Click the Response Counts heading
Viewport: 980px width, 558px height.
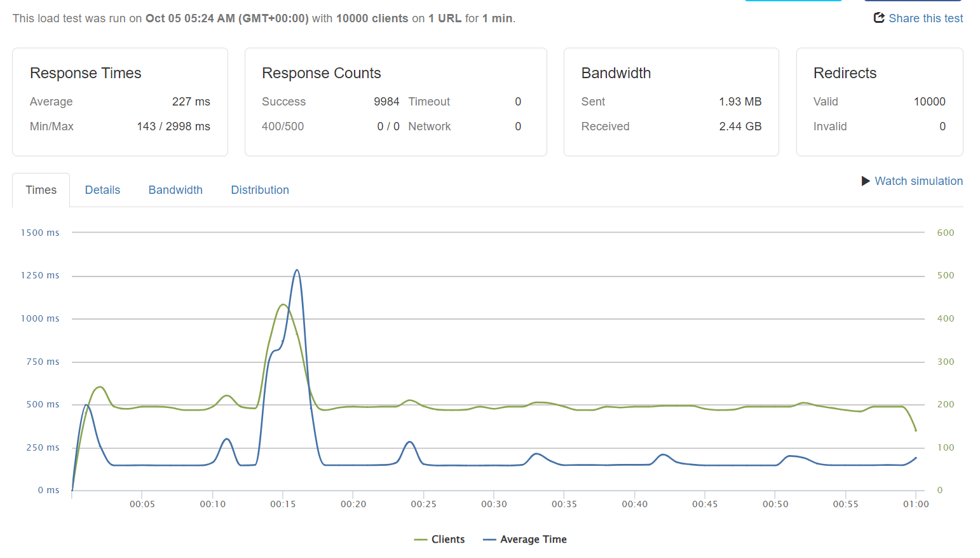coord(322,73)
